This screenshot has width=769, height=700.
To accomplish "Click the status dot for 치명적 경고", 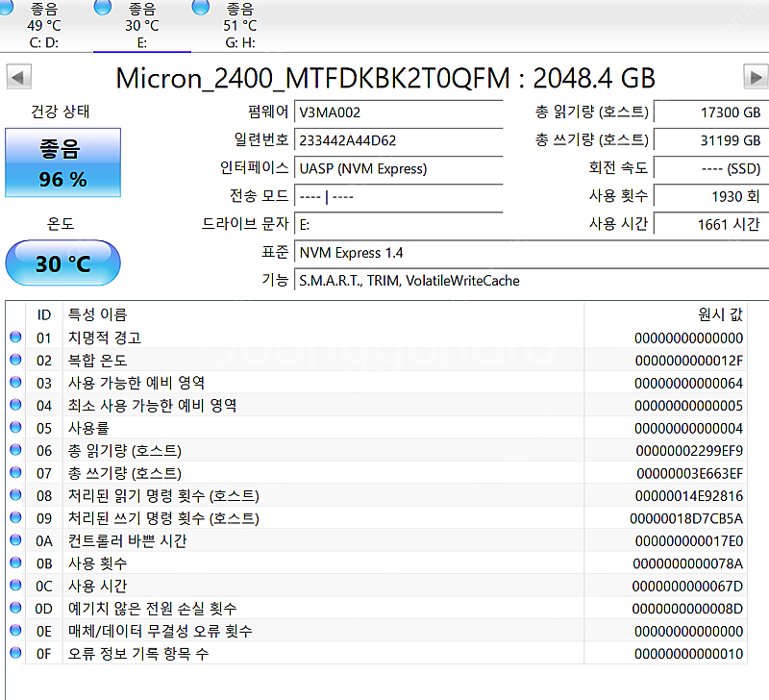I will (x=15, y=337).
